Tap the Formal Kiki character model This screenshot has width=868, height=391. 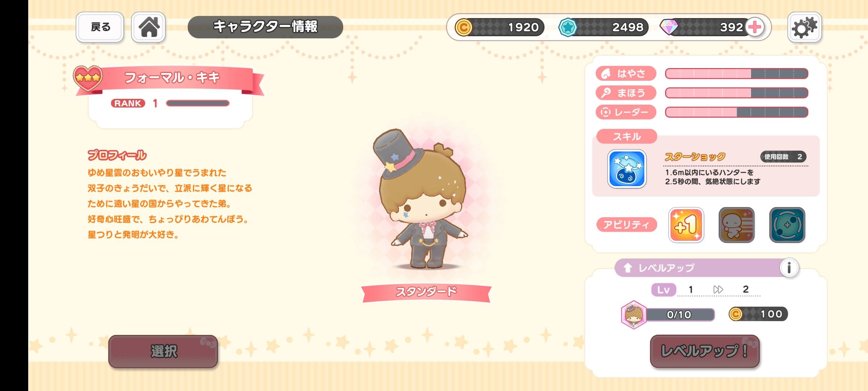(421, 199)
